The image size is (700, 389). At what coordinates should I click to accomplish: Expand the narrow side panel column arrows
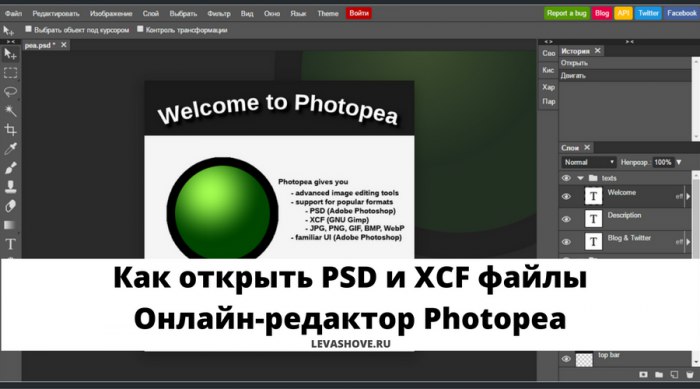[548, 42]
